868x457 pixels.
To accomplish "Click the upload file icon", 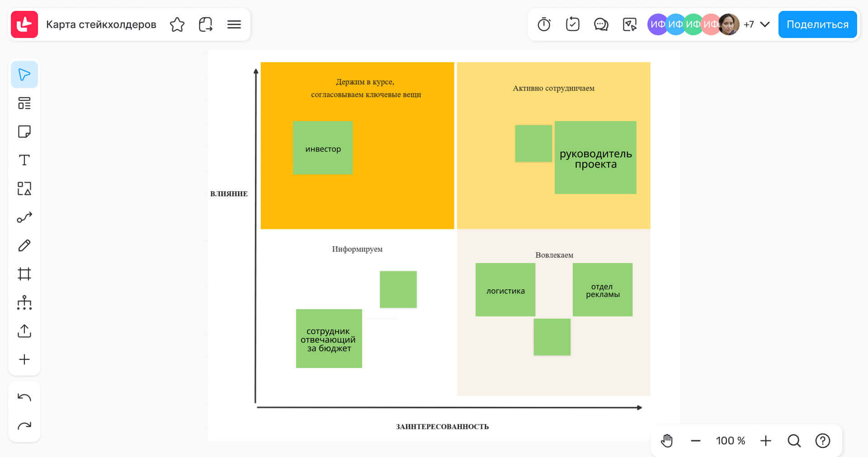I will 24,331.
